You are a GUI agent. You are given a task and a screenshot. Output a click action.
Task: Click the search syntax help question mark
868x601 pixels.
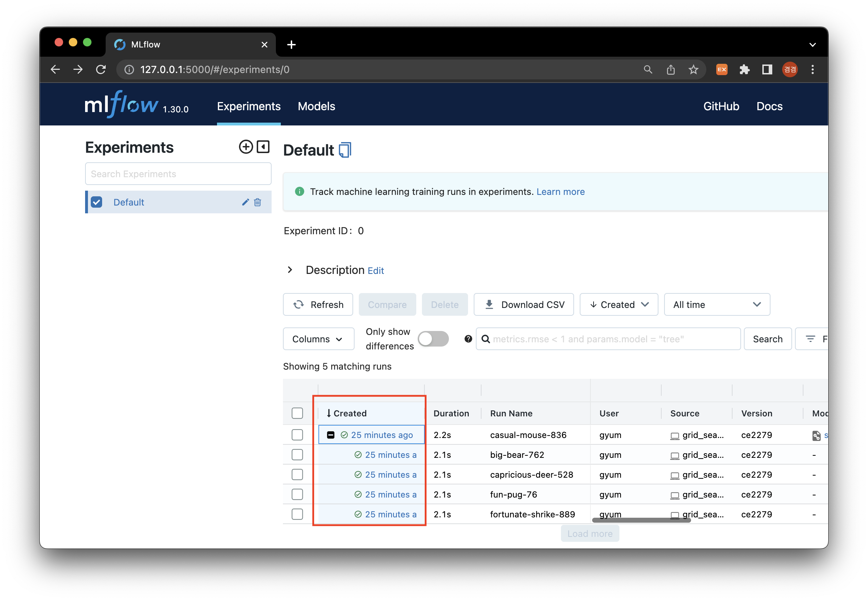tap(468, 339)
